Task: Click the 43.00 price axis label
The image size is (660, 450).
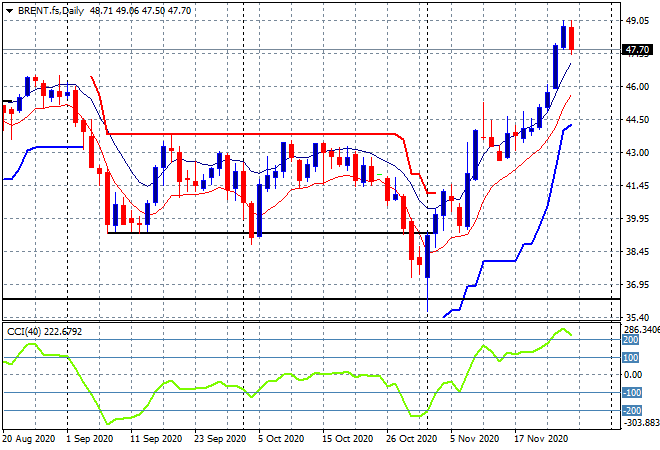Action: (637, 152)
